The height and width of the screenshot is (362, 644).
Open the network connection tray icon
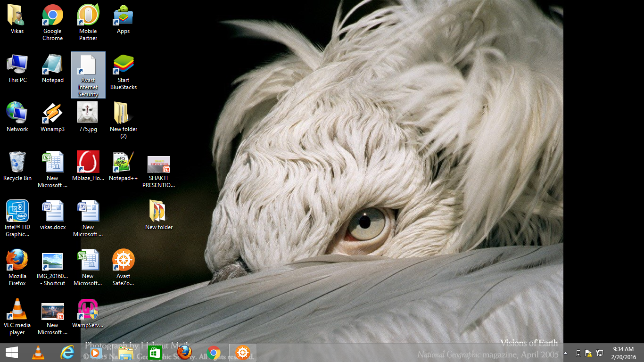[600, 353]
